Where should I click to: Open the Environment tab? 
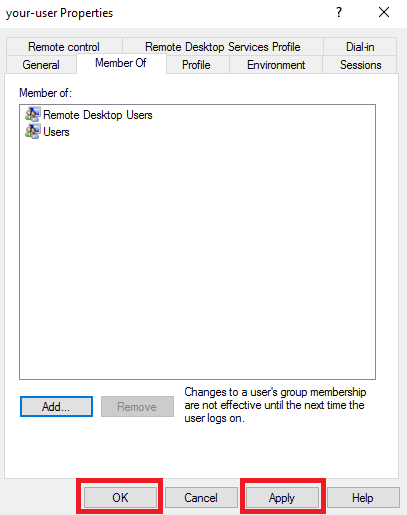276,65
